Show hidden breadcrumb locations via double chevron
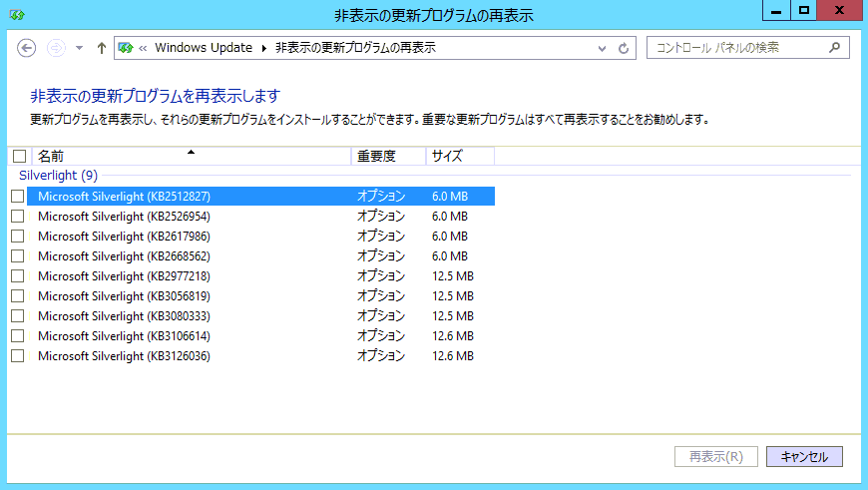The image size is (868, 490). [143, 48]
